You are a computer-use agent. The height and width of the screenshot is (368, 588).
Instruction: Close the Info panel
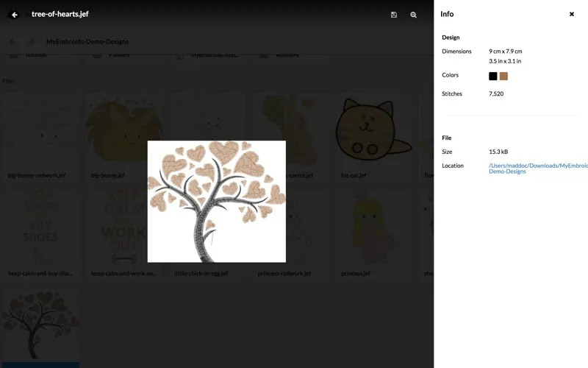coord(572,14)
